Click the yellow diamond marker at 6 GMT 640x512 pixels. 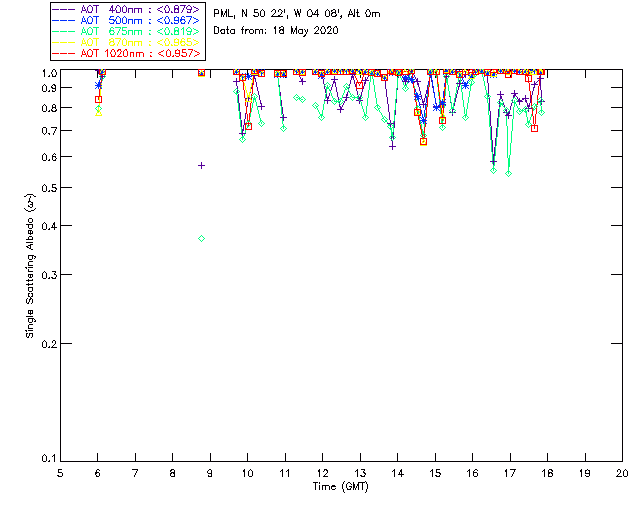click(x=98, y=112)
